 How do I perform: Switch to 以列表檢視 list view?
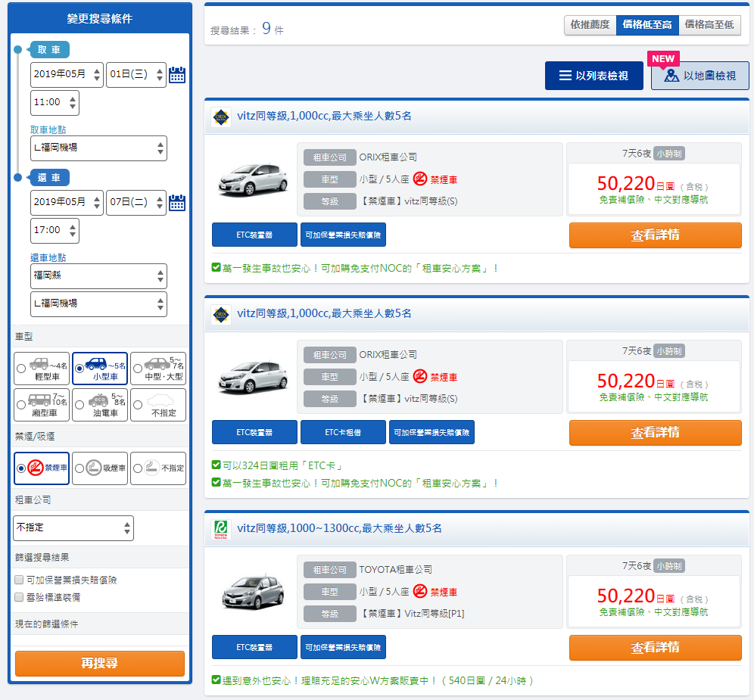click(x=594, y=76)
